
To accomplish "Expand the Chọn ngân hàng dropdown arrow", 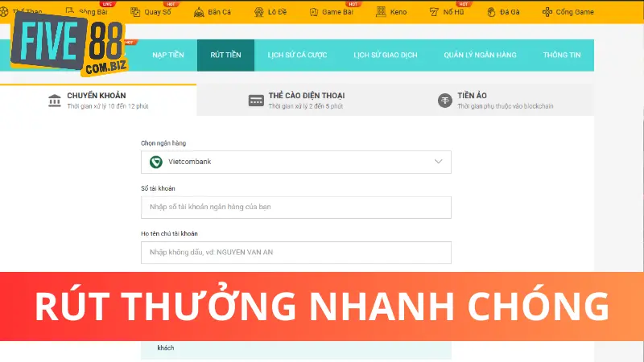I will tap(438, 162).
